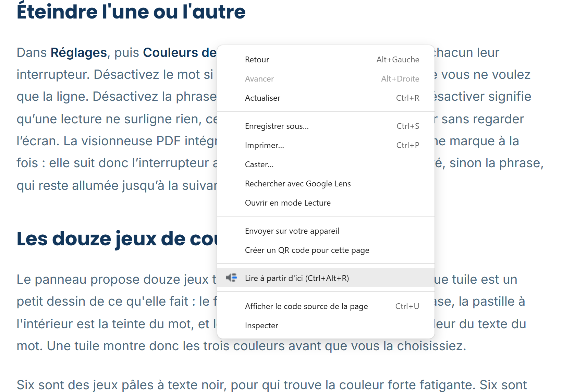
Task: Click the bold word Réglages
Action: (79, 53)
